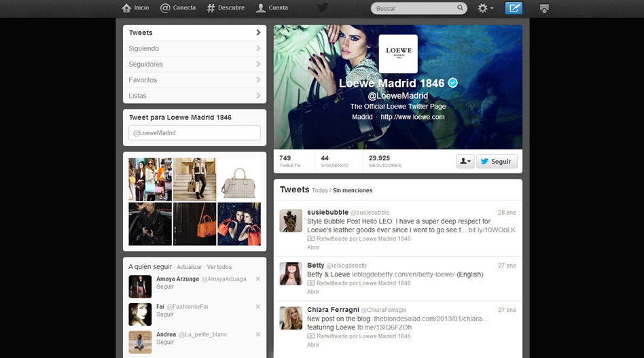Click the retweet icon on susiebubble's tweet

tap(311, 239)
